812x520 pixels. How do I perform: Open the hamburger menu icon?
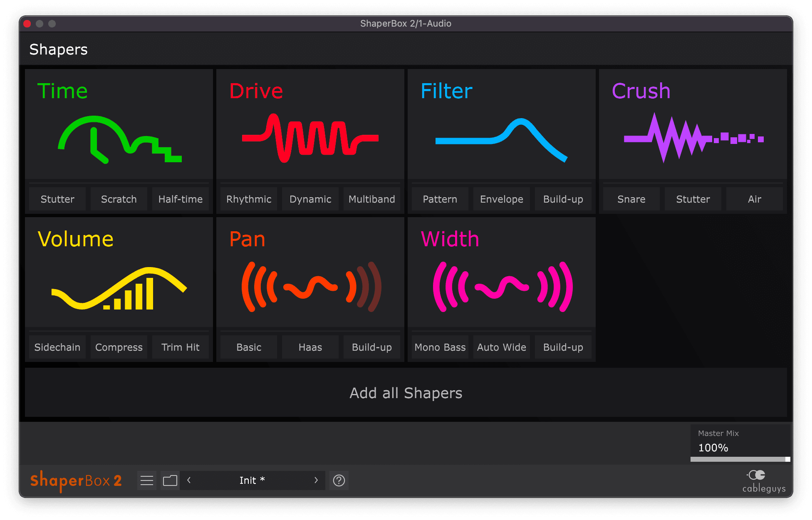point(147,480)
